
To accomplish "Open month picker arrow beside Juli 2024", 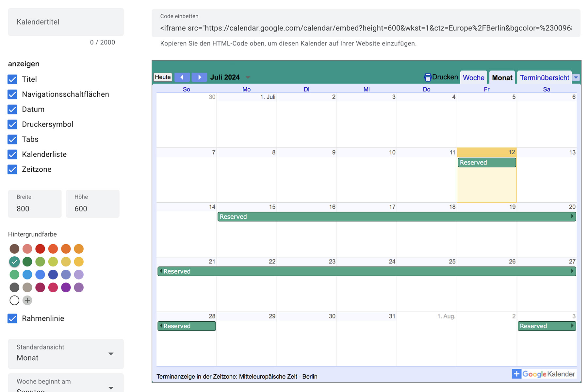I will [x=248, y=77].
